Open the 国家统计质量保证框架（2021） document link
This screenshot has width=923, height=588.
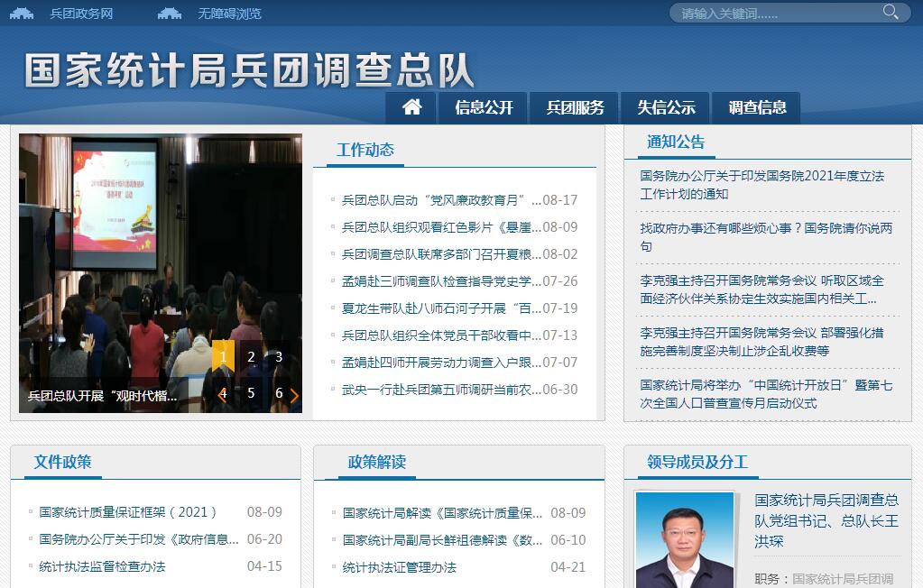point(128,512)
